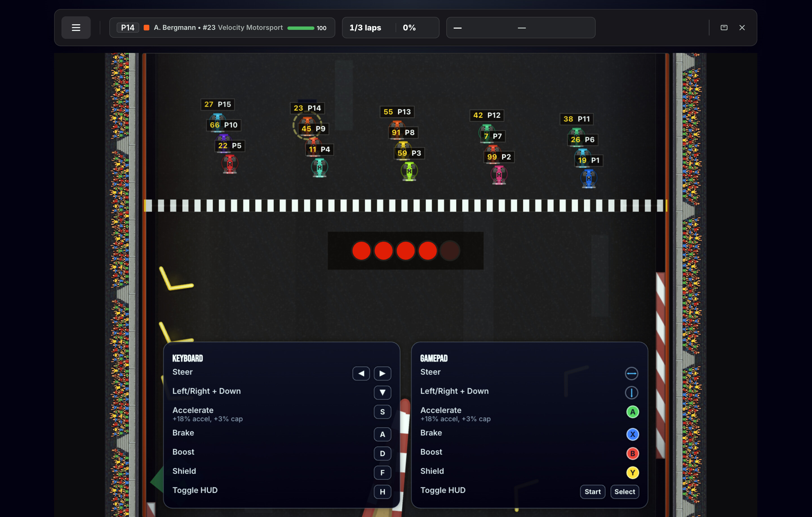Click the orange team color square beside A. Bergmann
This screenshot has height=517, width=812.
(x=146, y=27)
